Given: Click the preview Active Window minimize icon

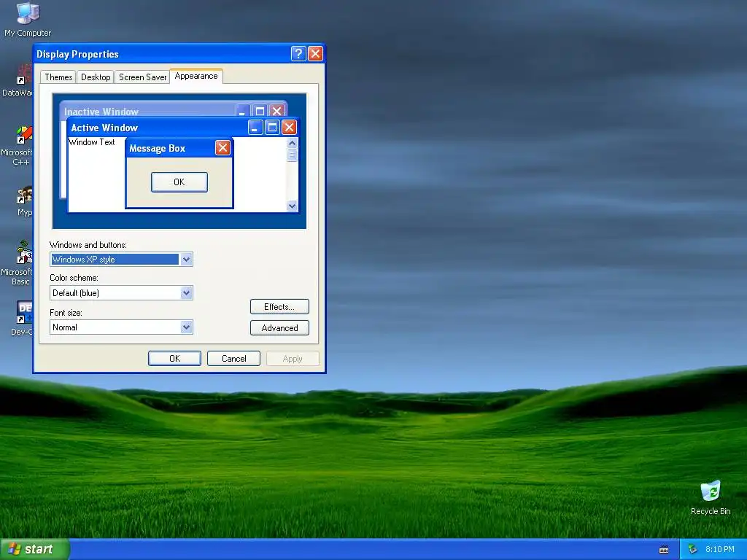Looking at the screenshot, I should click(255, 127).
